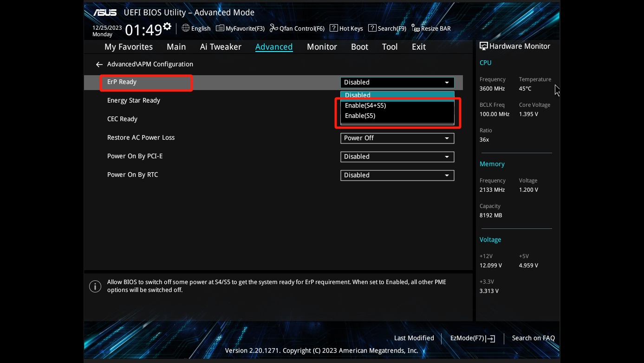The image size is (644, 363).
Task: Choose Enable(S4+S5) in ErP Ready list
Action: point(397,105)
